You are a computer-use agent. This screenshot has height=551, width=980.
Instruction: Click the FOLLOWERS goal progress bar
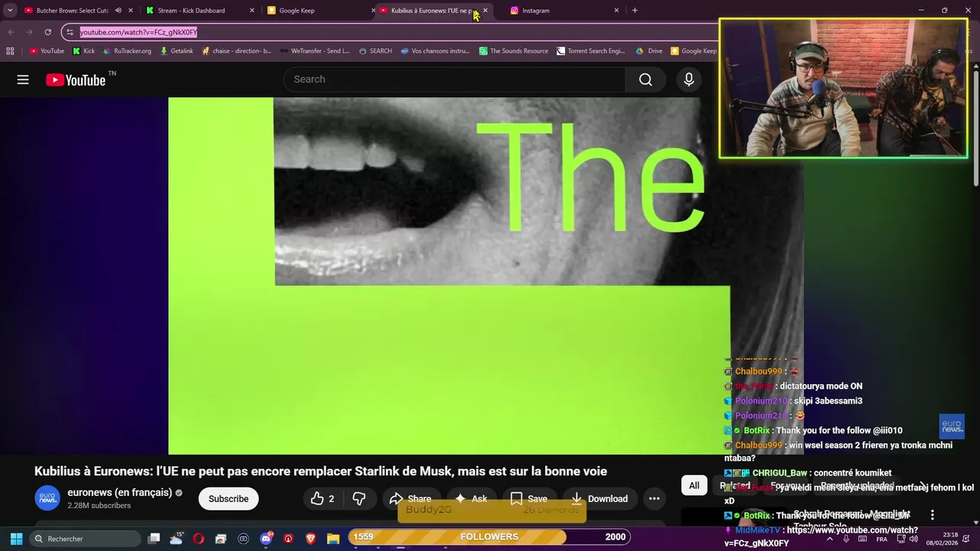(489, 537)
